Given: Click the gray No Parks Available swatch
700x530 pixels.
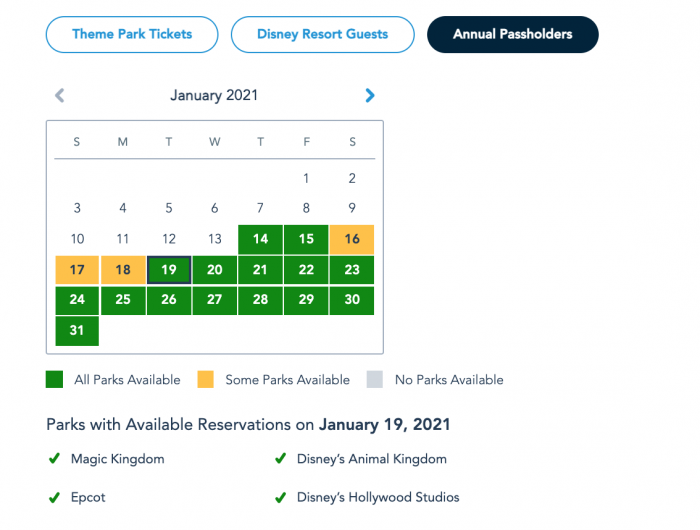Looking at the screenshot, I should coord(376,380).
